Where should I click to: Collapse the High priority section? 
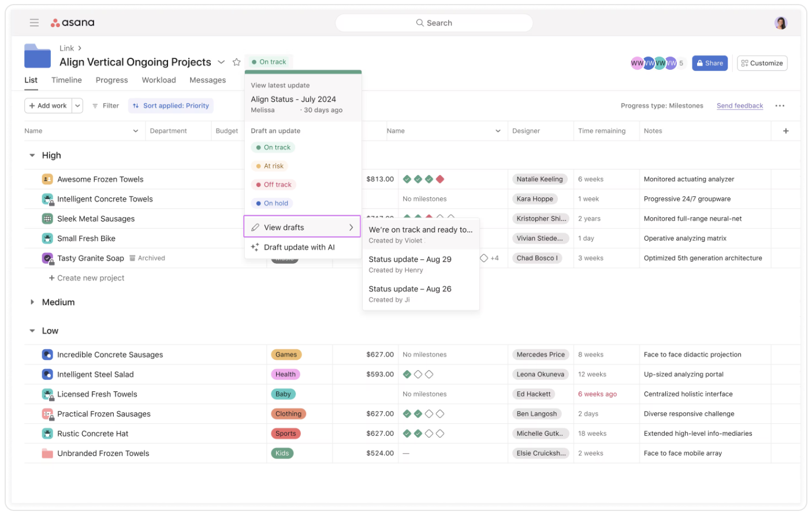tap(32, 155)
